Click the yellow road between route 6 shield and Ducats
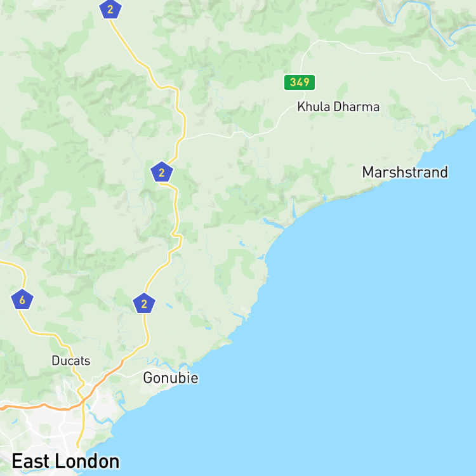Image resolution: width=476 pixels, height=476 pixels. (46, 334)
